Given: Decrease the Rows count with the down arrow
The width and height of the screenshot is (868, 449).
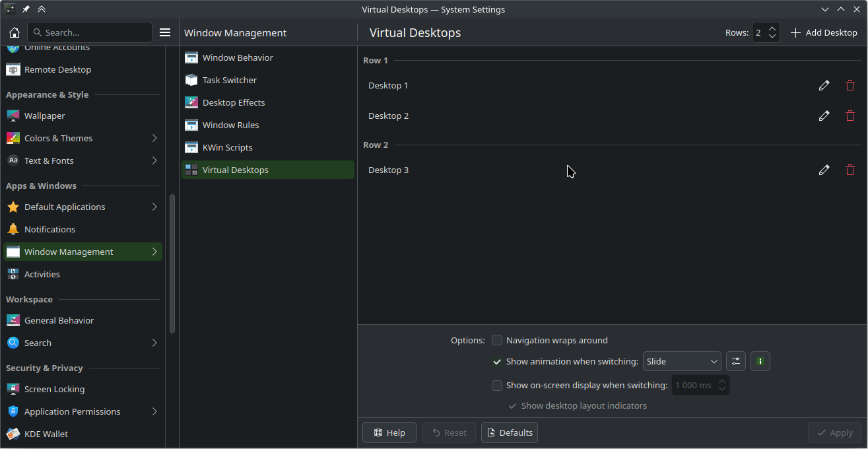Looking at the screenshot, I should [x=772, y=37].
